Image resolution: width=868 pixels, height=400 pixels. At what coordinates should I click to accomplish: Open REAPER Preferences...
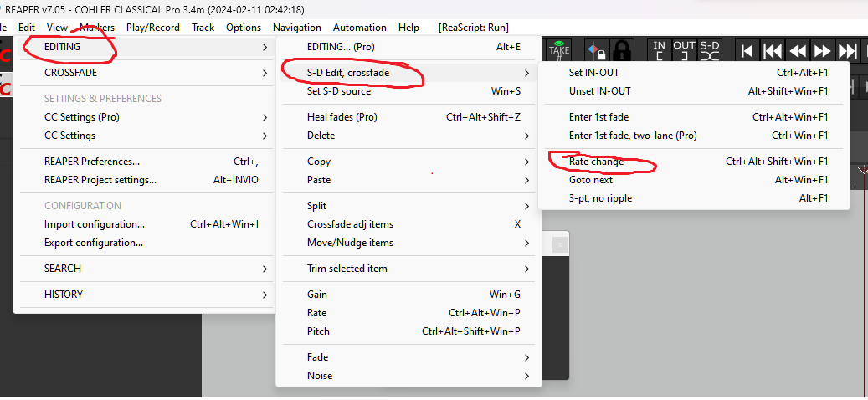pos(92,162)
